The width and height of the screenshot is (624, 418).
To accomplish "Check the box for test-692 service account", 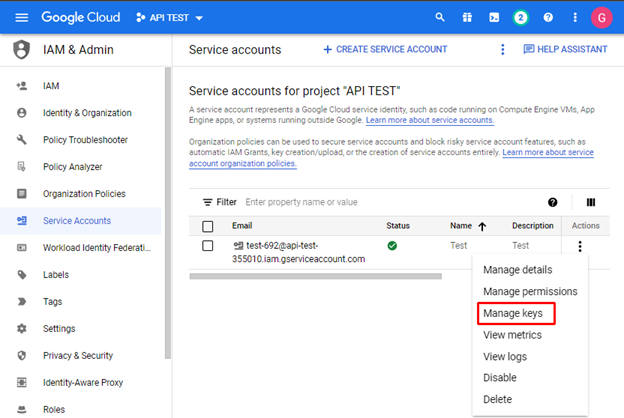I will pyautogui.click(x=208, y=246).
